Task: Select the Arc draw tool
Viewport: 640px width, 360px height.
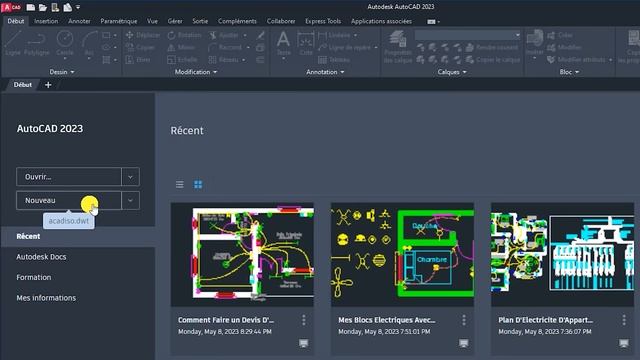Action: coord(89,43)
